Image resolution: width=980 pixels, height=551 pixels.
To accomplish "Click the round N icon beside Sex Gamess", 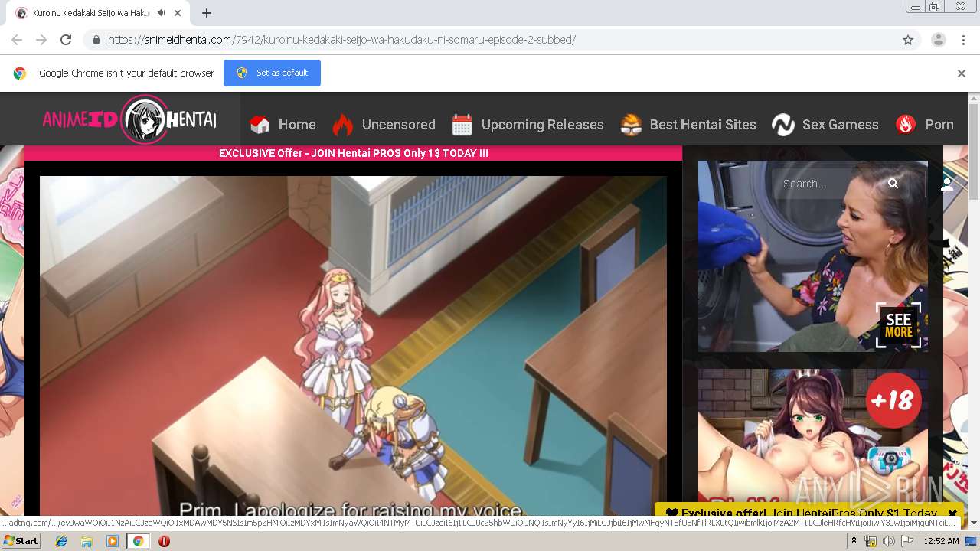I will click(783, 125).
